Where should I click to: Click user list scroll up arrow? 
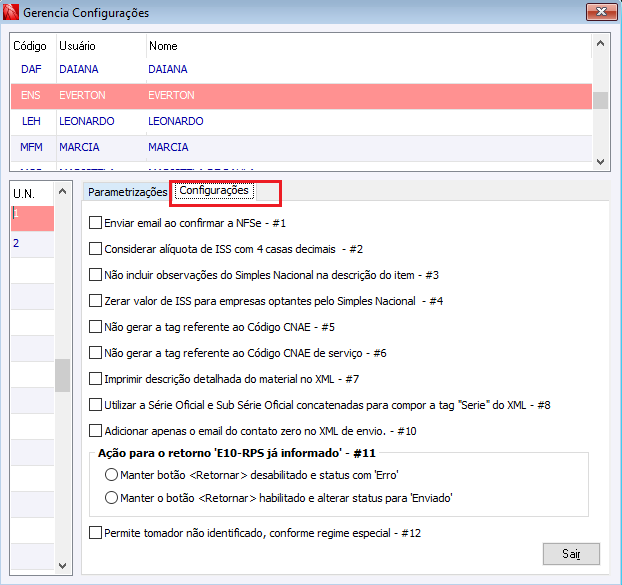pos(601,43)
